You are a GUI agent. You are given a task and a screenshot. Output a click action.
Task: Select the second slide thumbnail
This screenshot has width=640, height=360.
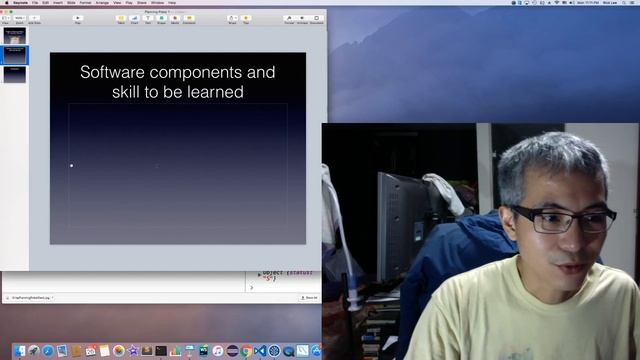15,55
